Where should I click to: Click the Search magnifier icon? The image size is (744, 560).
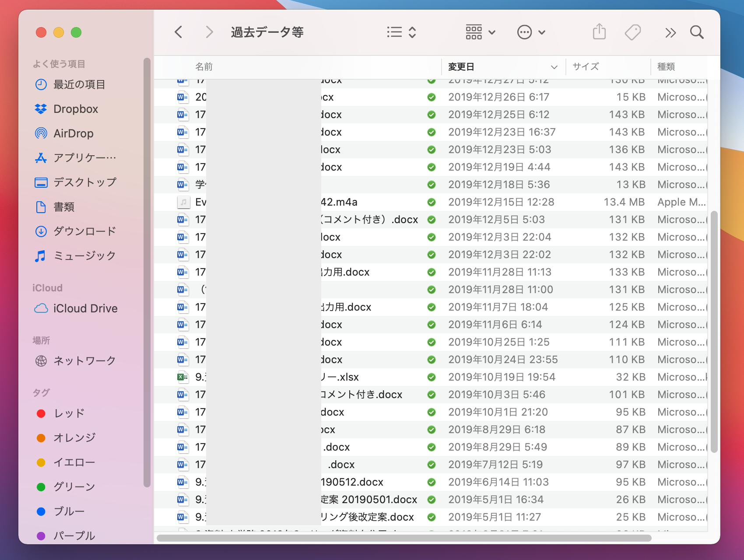(x=696, y=32)
